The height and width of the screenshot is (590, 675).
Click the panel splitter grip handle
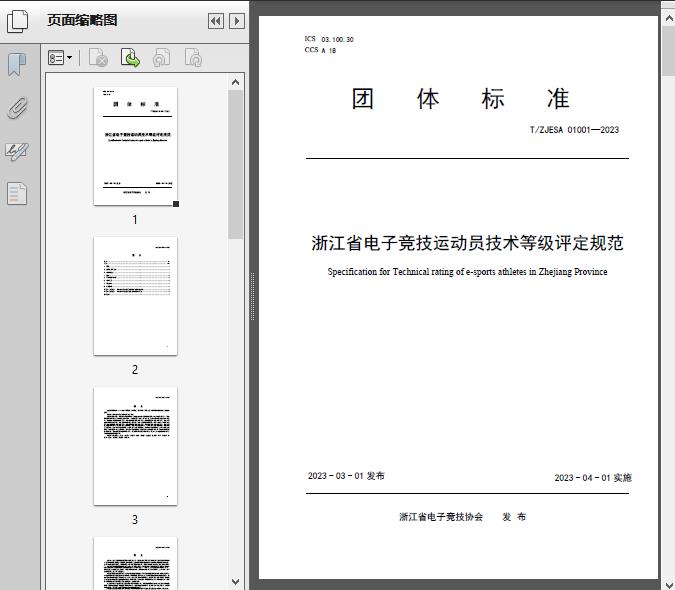pyautogui.click(x=253, y=297)
